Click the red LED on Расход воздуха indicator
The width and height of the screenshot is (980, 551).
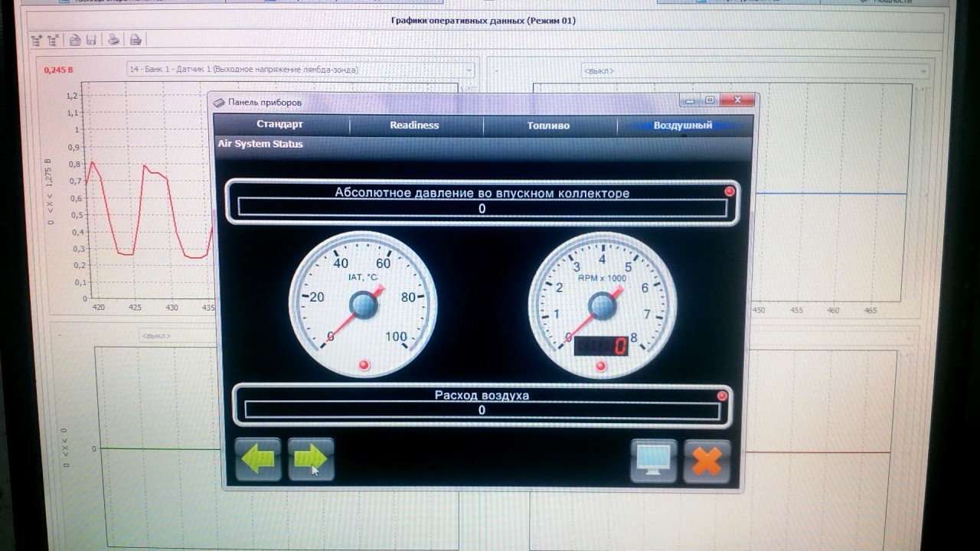(x=722, y=396)
